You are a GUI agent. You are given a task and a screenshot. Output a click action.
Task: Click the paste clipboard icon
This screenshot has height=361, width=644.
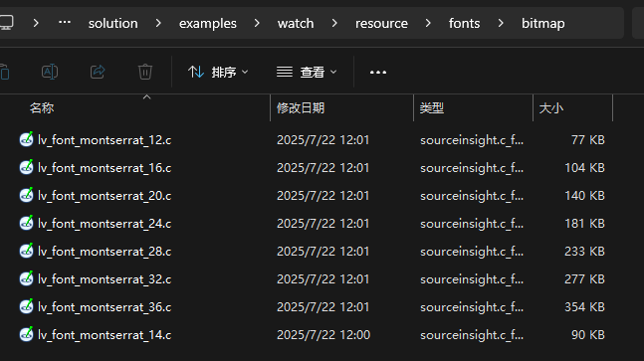5,72
